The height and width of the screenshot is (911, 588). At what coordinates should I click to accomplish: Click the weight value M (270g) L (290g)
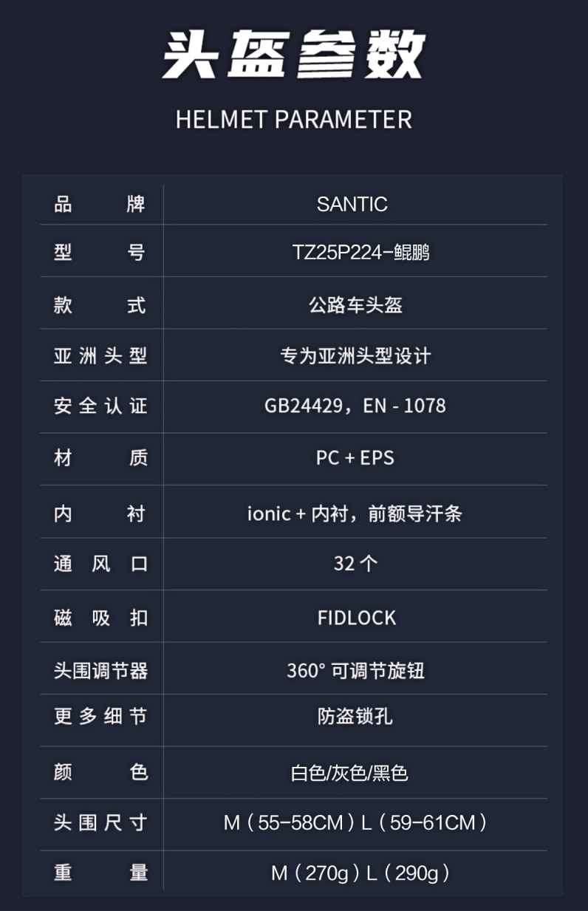[360, 873]
